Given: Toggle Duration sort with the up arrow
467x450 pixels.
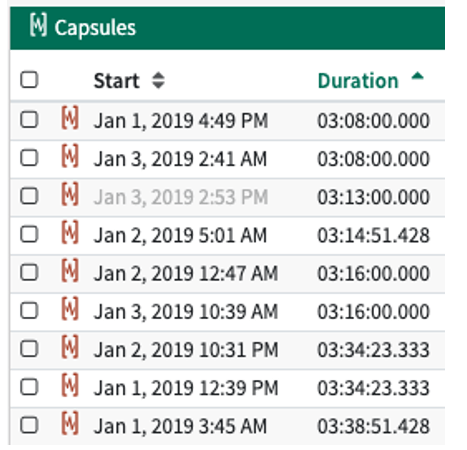Looking at the screenshot, I should (x=417, y=76).
